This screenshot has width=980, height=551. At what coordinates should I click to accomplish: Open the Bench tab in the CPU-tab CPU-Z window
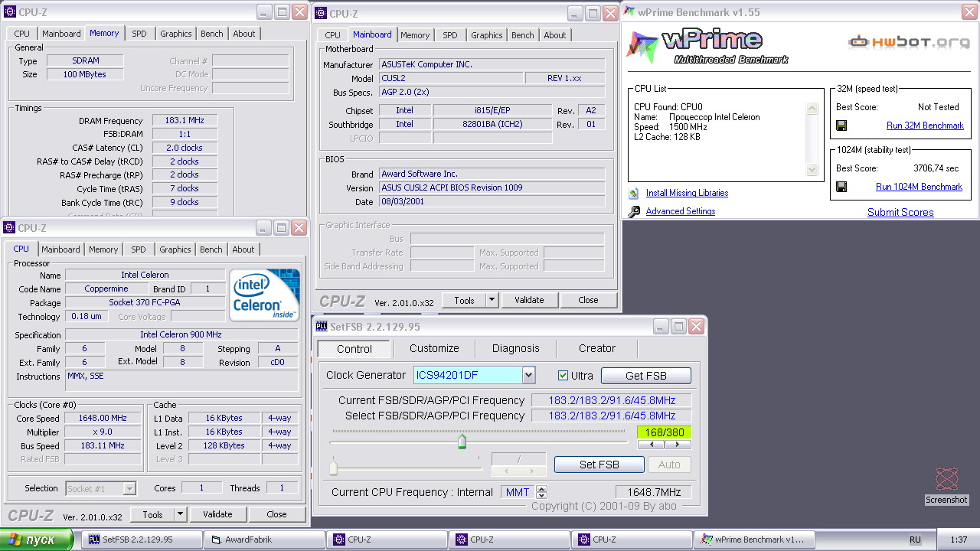pos(211,249)
